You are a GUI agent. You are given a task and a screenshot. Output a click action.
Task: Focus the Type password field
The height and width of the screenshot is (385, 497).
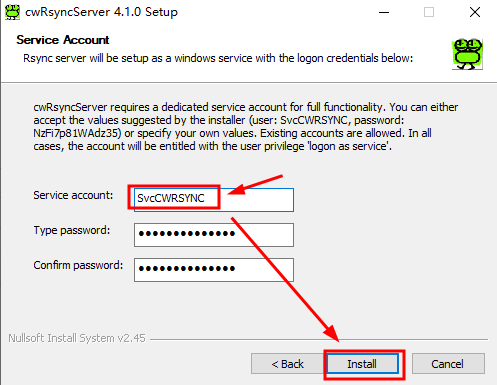[214, 235]
